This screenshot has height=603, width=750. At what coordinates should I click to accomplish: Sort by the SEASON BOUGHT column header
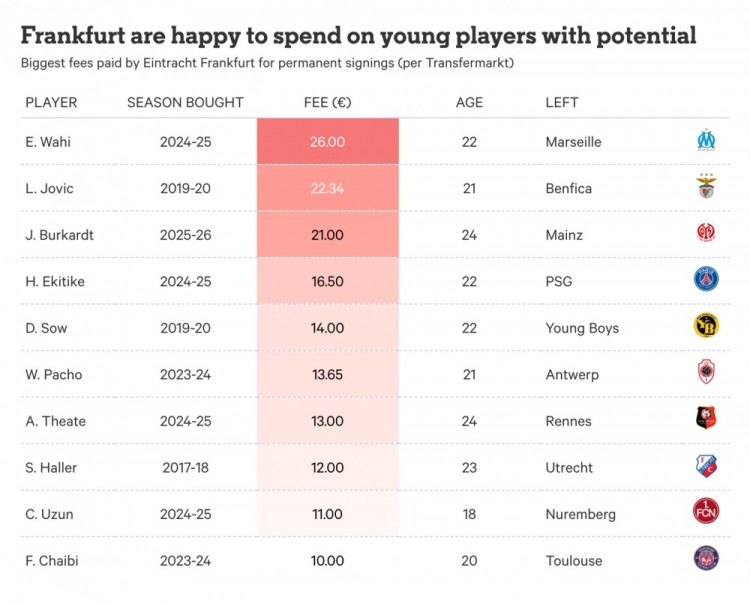185,102
